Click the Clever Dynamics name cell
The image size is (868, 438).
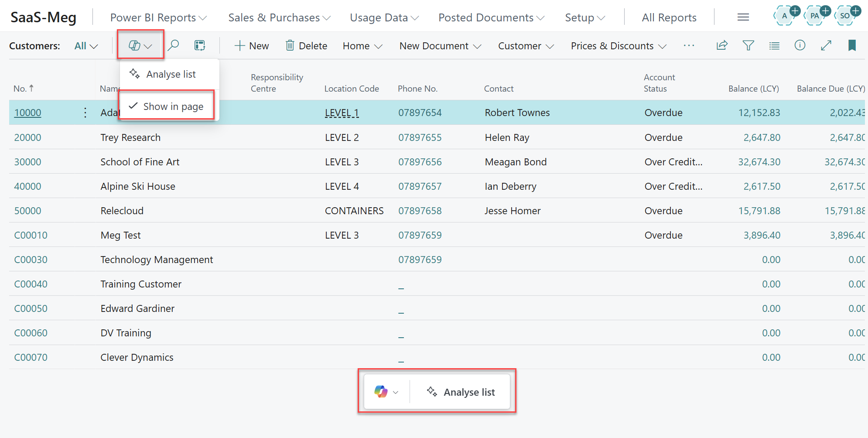pyautogui.click(x=137, y=357)
